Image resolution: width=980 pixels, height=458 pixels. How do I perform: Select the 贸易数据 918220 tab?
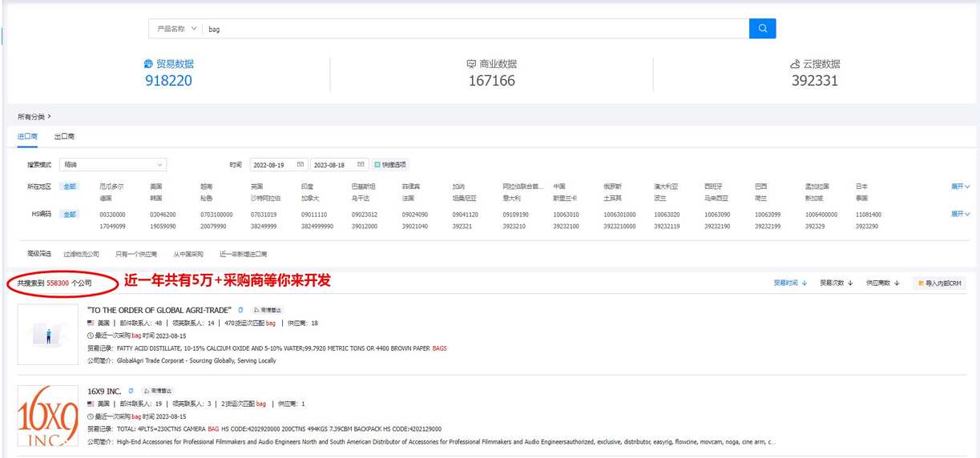(168, 73)
